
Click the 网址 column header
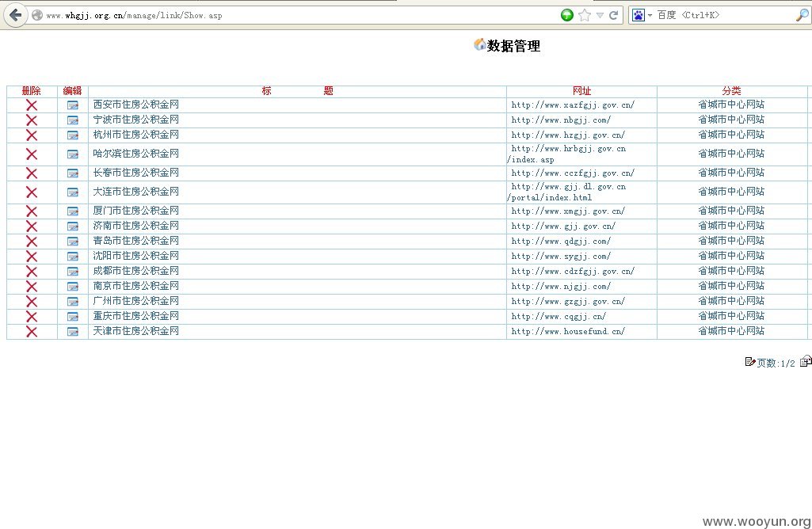(x=581, y=91)
